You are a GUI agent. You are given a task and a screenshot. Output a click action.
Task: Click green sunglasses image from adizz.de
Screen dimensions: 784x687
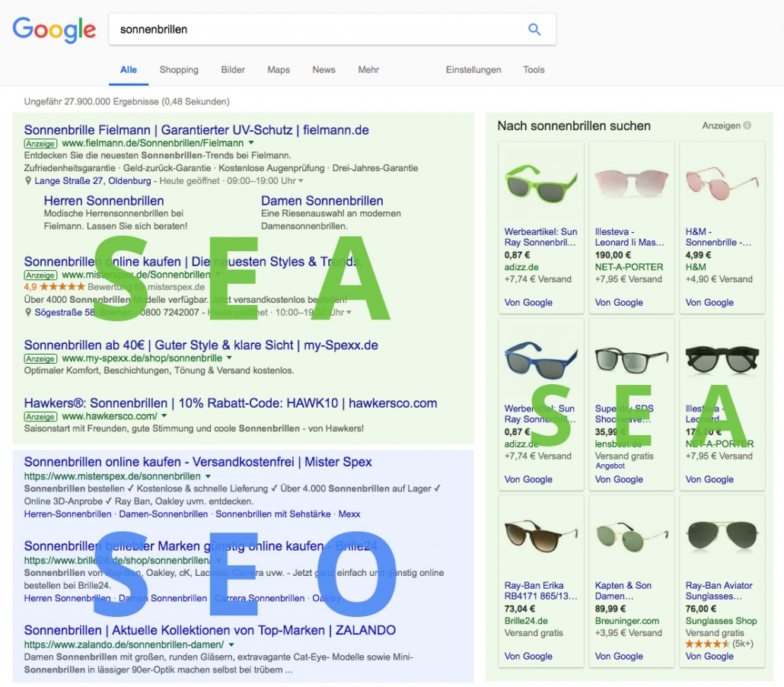541,183
